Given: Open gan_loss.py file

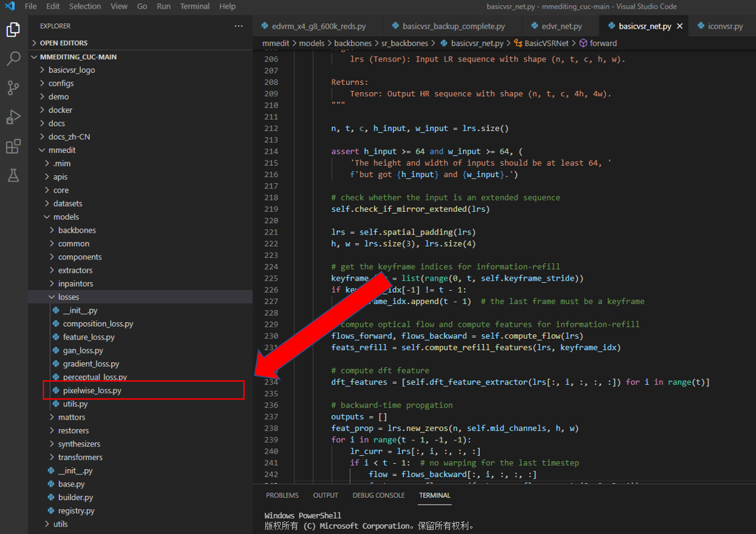Looking at the screenshot, I should [140, 350].
